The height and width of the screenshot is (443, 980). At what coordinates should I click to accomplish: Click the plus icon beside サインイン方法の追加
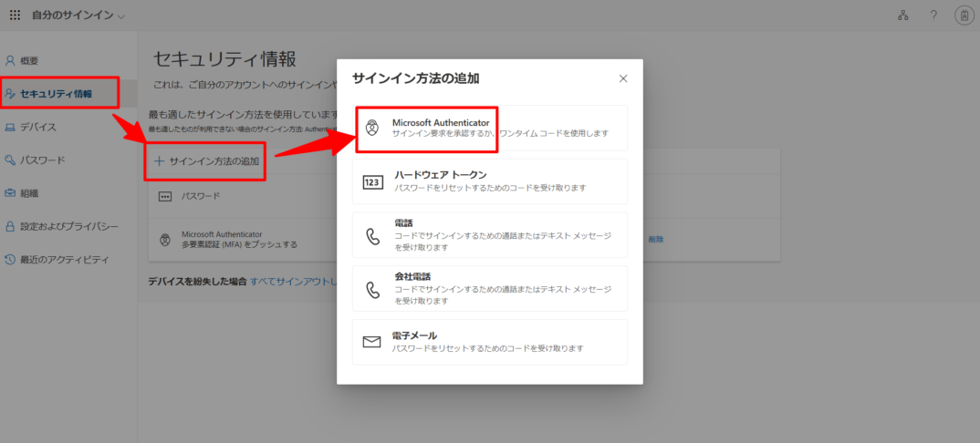(160, 161)
